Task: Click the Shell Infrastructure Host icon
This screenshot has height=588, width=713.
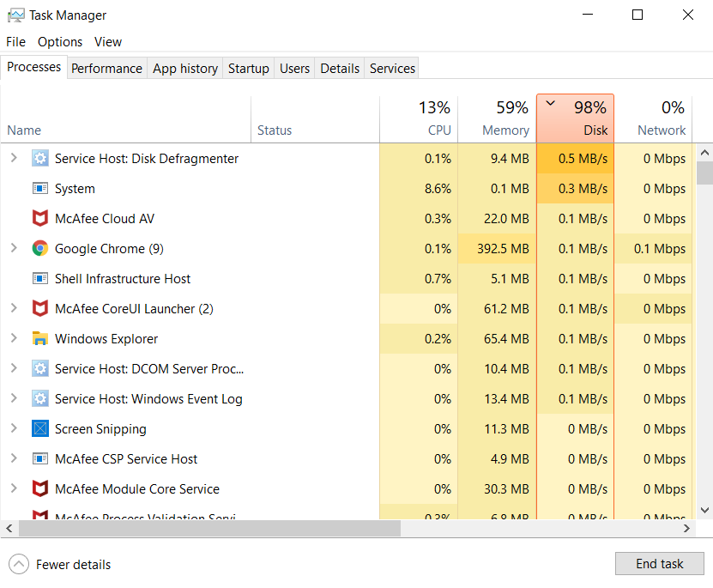Action: (x=40, y=278)
